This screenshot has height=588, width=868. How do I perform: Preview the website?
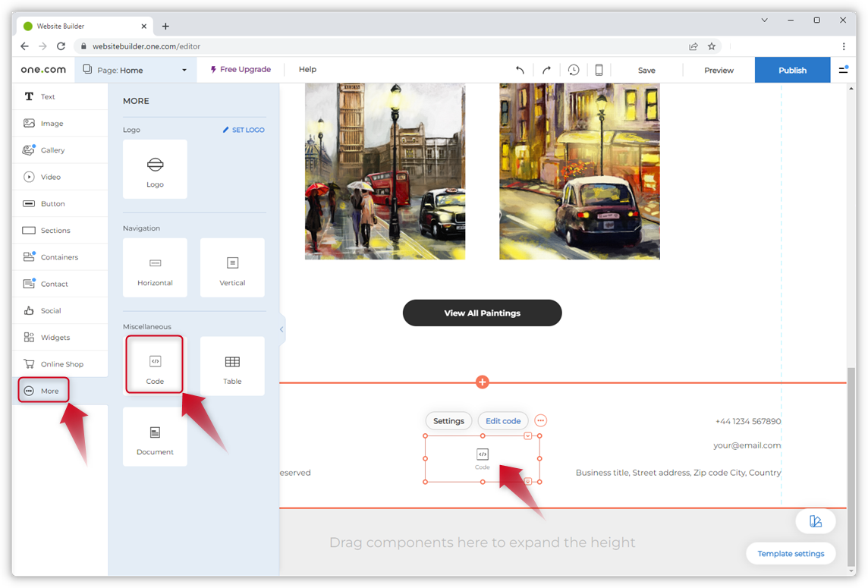(x=719, y=71)
